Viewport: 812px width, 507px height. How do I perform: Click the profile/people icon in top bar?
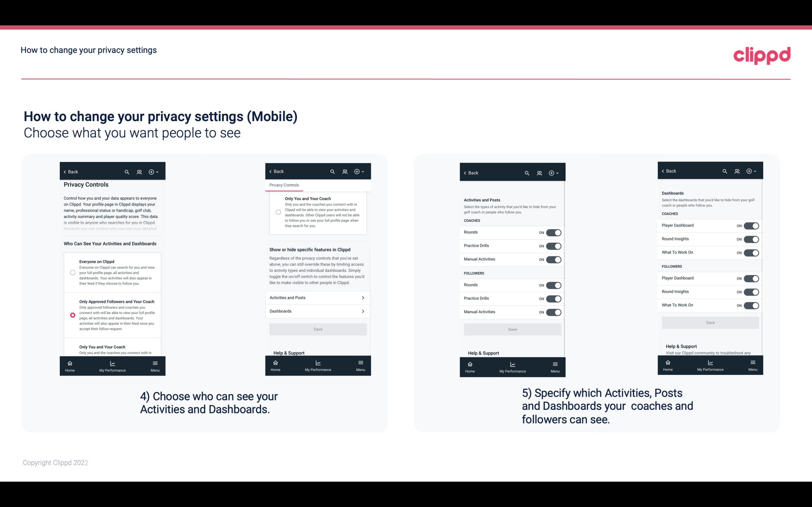(139, 172)
